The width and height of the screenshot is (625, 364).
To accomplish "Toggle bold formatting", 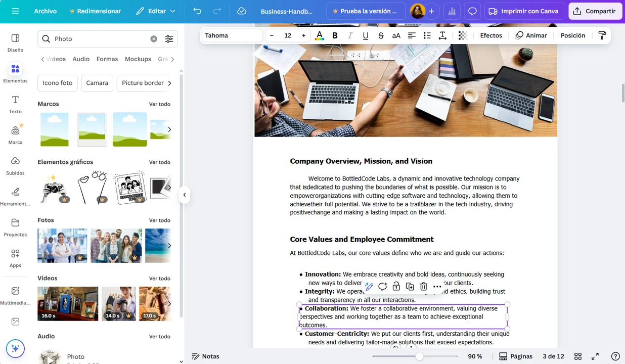I will (335, 35).
